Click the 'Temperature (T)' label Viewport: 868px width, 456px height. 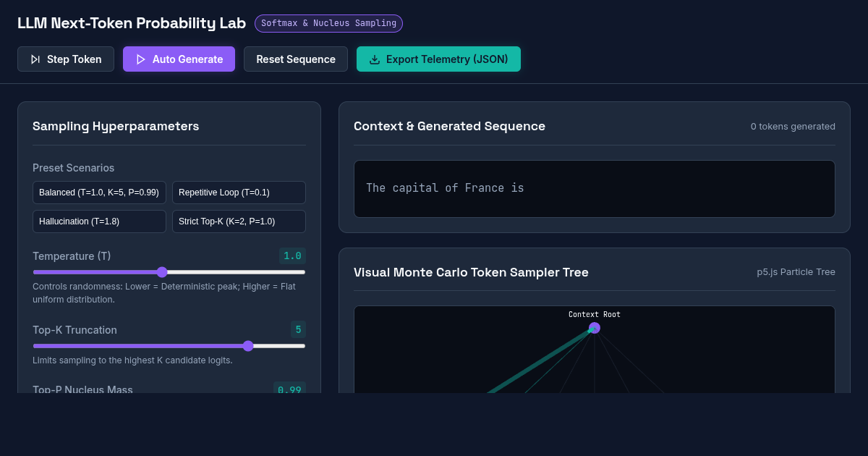72,256
